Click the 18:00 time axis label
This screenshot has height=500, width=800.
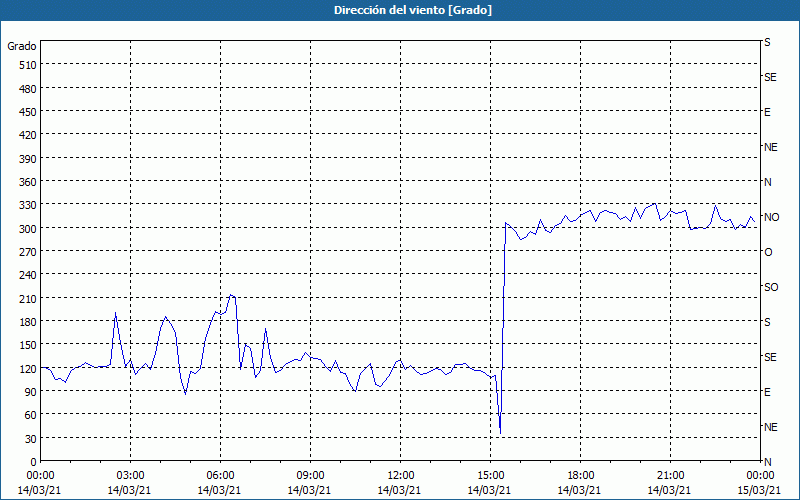pyautogui.click(x=580, y=476)
